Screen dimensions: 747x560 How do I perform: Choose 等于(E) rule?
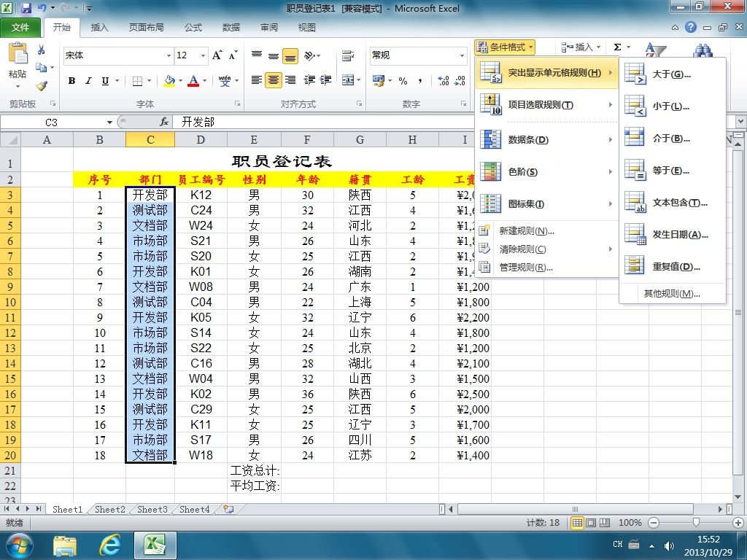pyautogui.click(x=672, y=171)
